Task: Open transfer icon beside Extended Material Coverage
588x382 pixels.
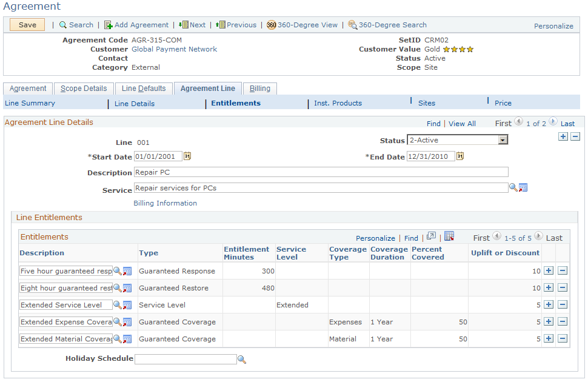Action: tap(127, 339)
